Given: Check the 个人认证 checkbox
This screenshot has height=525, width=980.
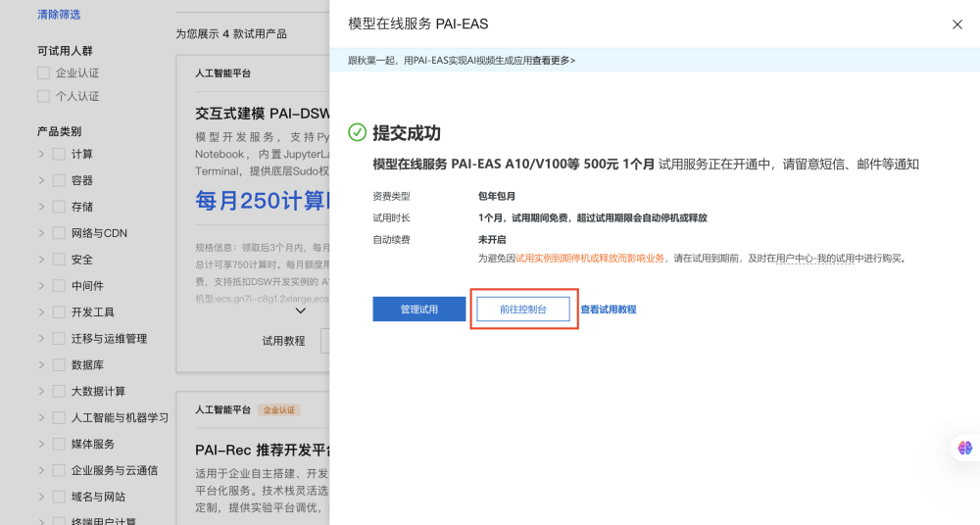Looking at the screenshot, I should 44,96.
